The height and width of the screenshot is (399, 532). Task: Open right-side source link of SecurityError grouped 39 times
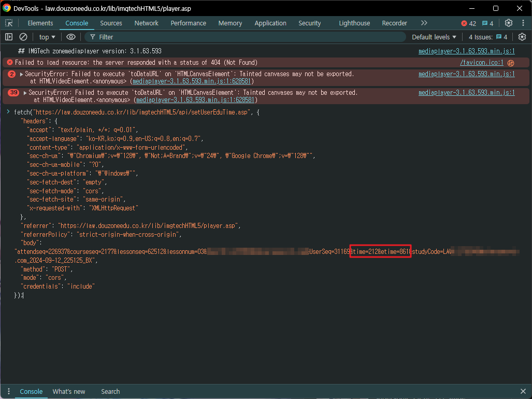click(x=467, y=93)
